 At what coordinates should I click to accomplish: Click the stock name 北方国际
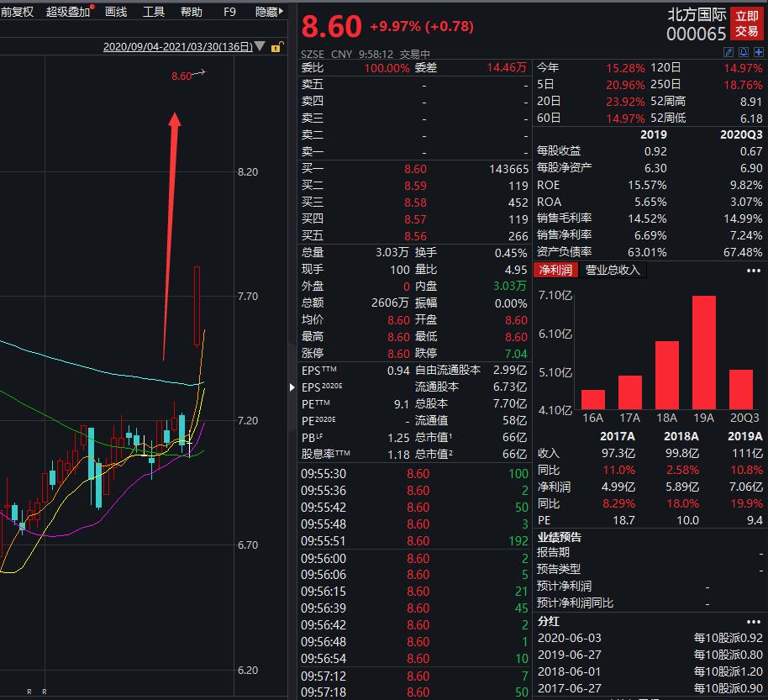(x=697, y=14)
